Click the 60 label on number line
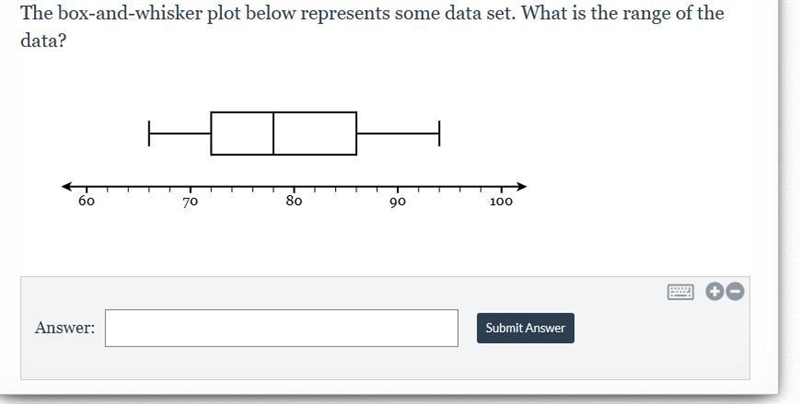 86,201
